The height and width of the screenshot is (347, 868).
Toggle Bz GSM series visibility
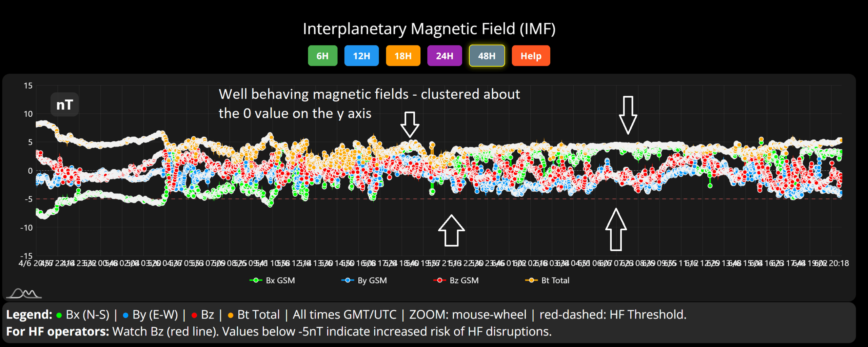click(456, 281)
